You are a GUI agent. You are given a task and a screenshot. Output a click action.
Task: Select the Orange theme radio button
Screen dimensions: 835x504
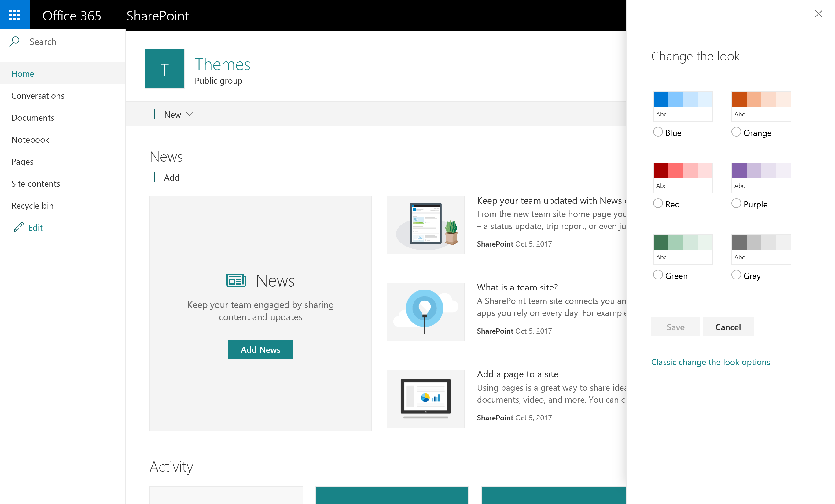pyautogui.click(x=736, y=132)
